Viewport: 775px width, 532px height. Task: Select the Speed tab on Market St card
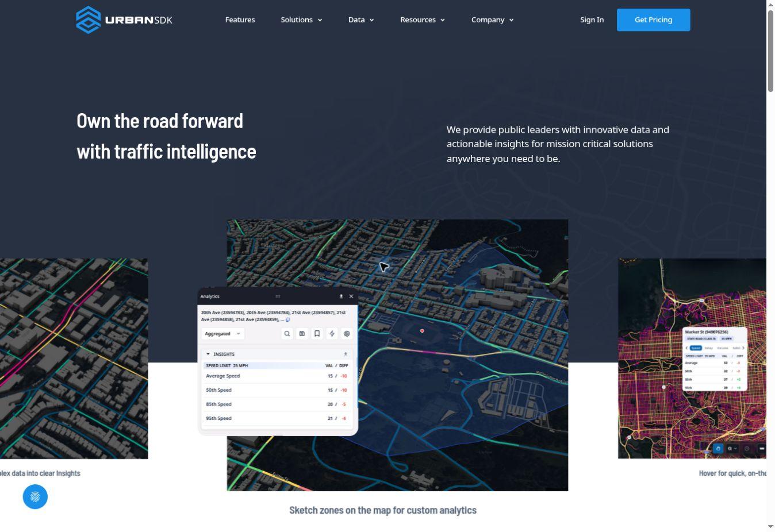pyautogui.click(x=696, y=348)
